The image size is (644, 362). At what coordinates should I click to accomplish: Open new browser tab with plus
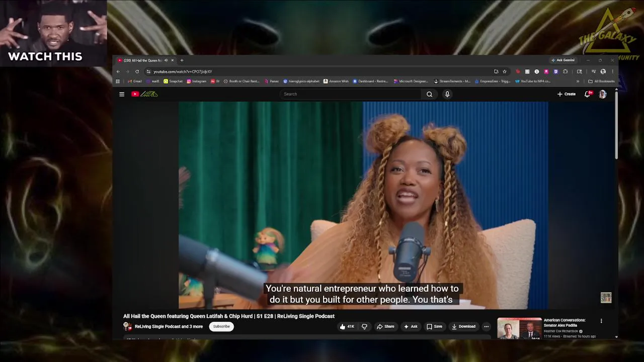pos(182,60)
